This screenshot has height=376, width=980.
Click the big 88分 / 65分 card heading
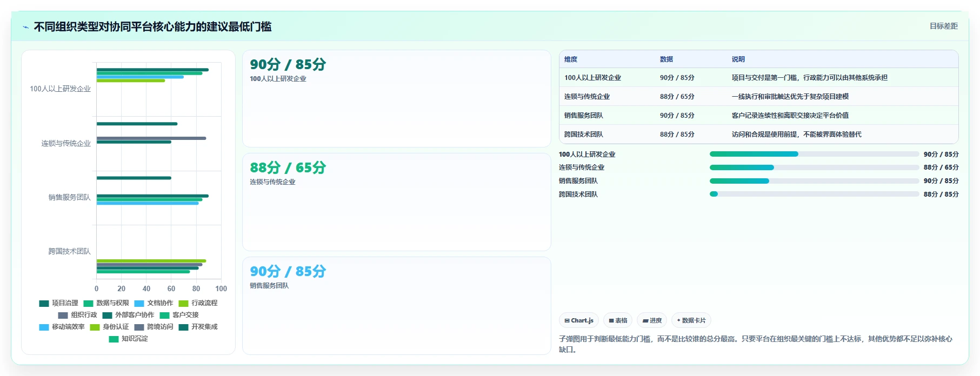[x=288, y=168]
